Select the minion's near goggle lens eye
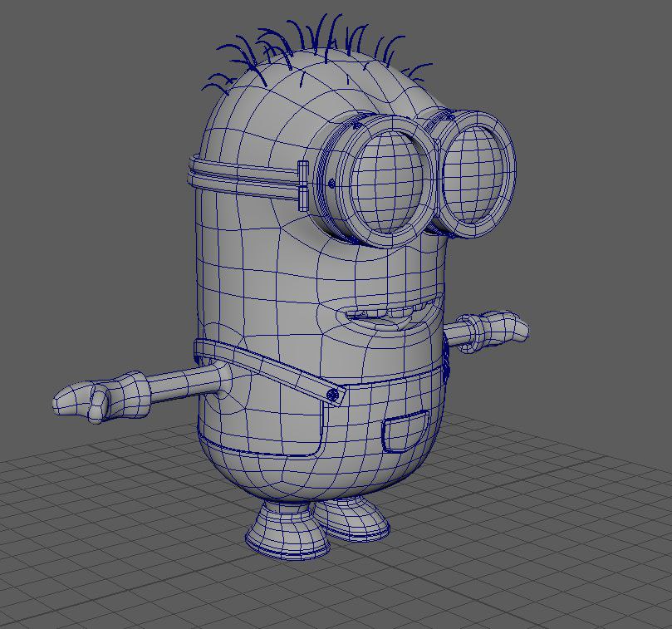The height and width of the screenshot is (629, 672). tap(385, 180)
